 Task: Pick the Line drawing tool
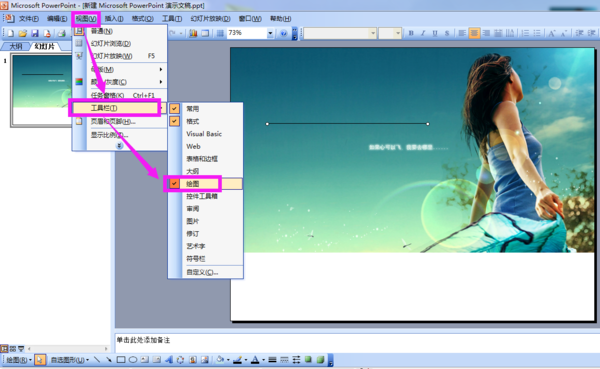coord(97,359)
